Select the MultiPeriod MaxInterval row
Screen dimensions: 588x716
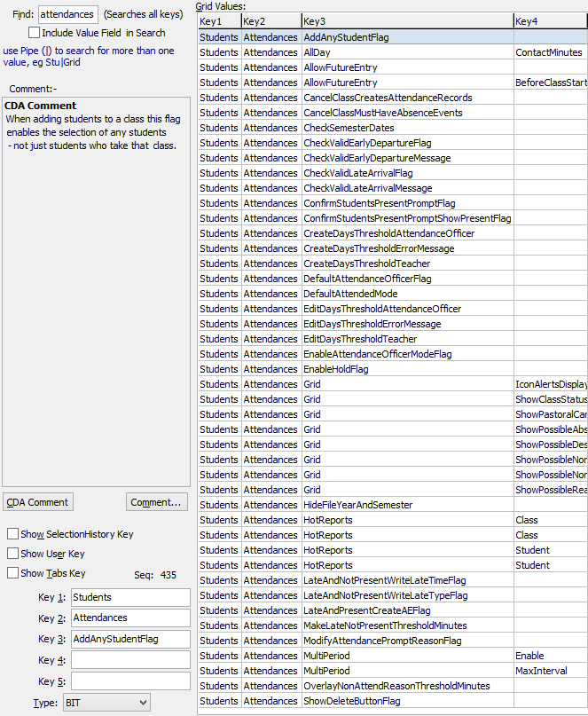pyautogui.click(x=326, y=671)
